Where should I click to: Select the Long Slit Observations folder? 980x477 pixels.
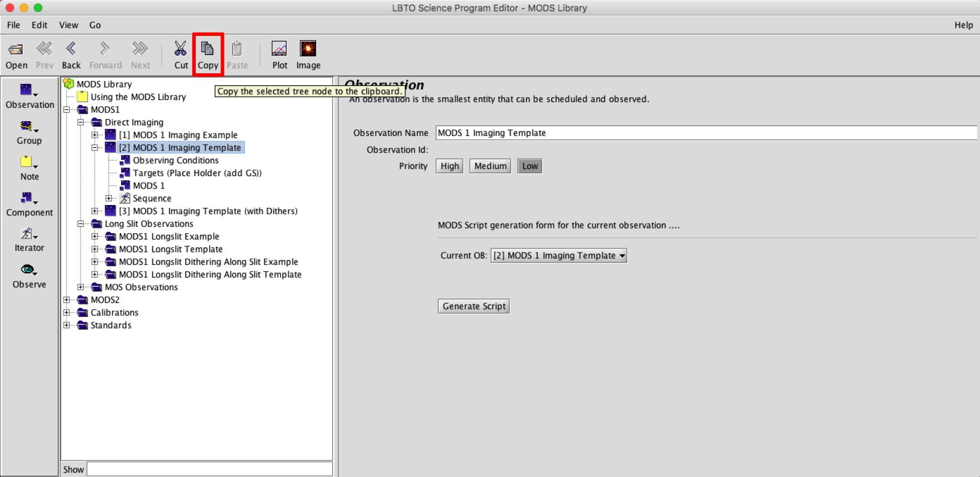(149, 224)
